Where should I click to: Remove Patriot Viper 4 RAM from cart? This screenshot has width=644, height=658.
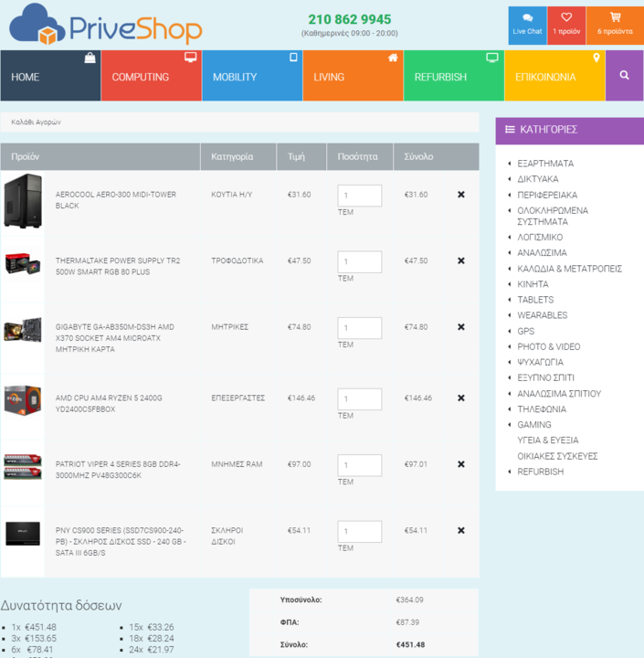tap(461, 464)
